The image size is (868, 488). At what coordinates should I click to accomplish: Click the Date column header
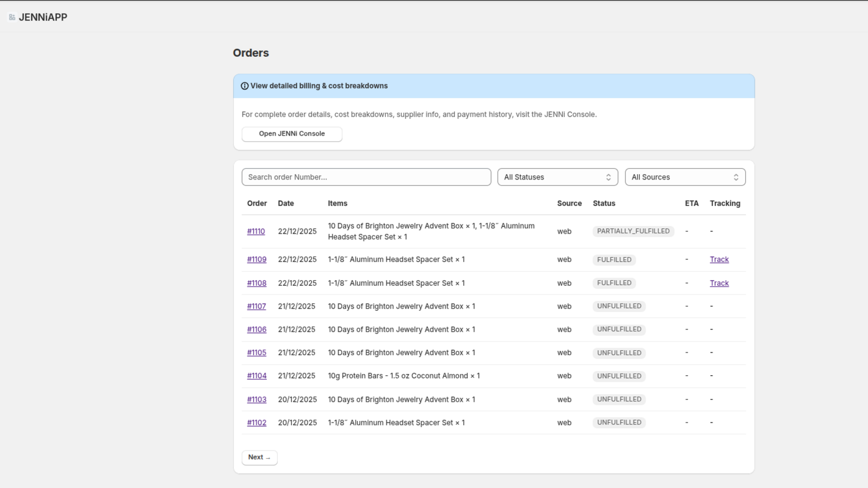286,203
